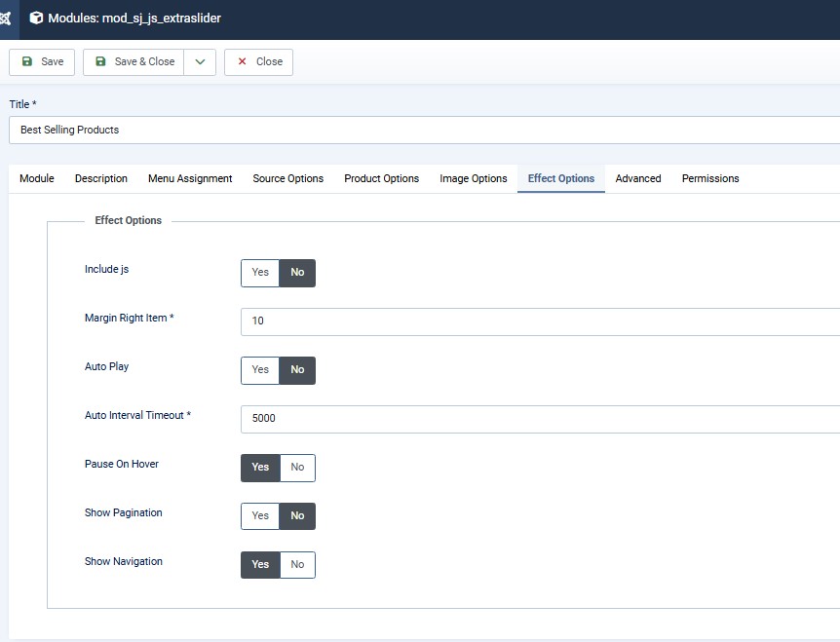Open the Advanced tab

point(638,178)
